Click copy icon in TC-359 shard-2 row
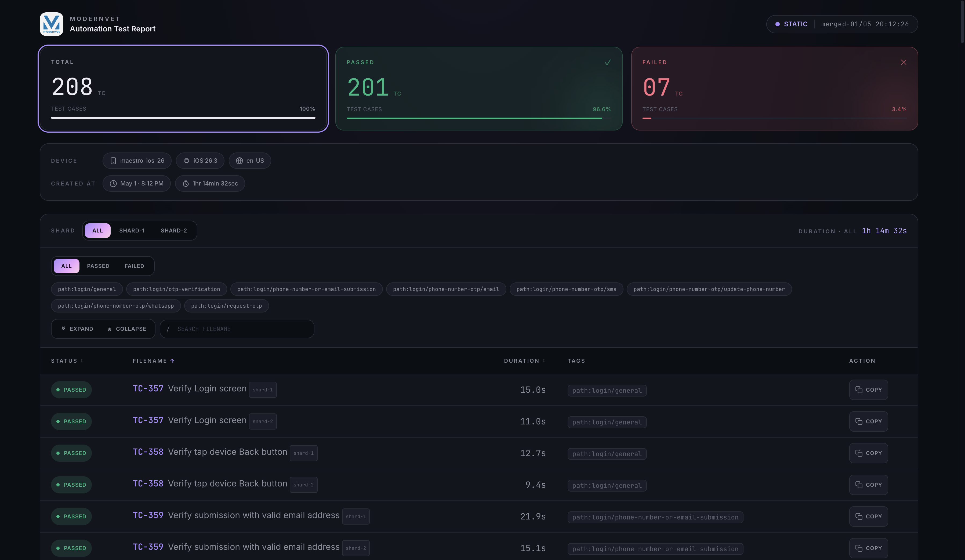965x560 pixels. (x=859, y=548)
